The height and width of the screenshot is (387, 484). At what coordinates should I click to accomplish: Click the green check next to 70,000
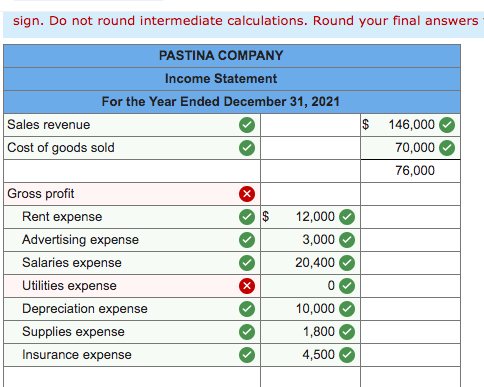coord(447,148)
